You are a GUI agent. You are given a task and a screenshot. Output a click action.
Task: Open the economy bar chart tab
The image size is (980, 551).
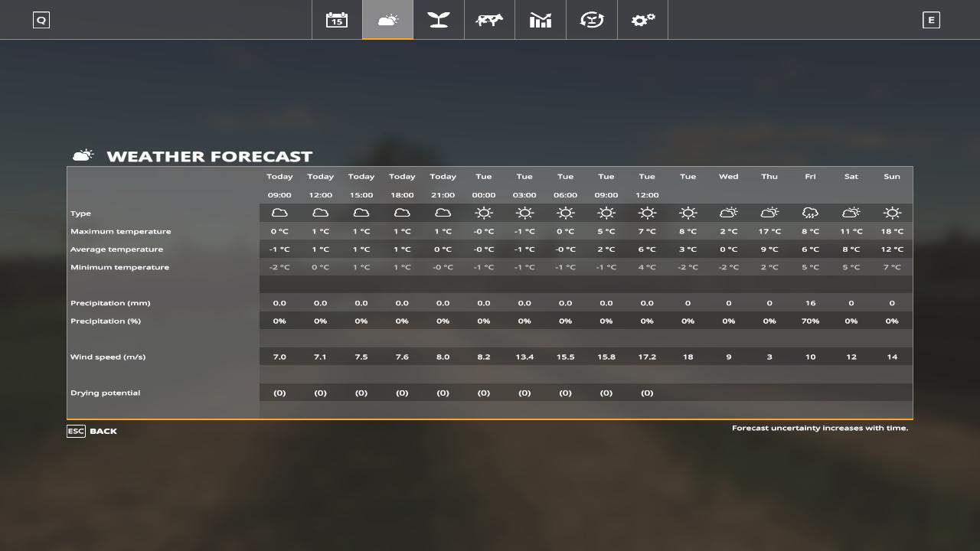point(541,20)
